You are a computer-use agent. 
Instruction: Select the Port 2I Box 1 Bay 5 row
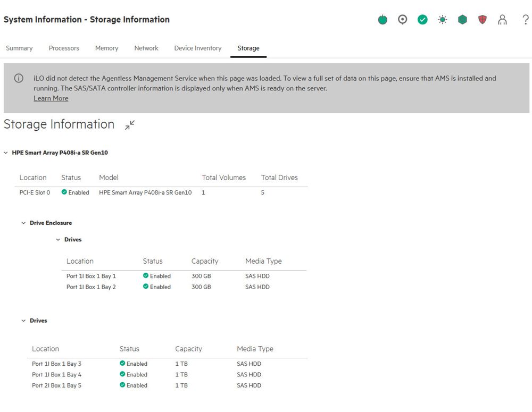pyautogui.click(x=167, y=385)
